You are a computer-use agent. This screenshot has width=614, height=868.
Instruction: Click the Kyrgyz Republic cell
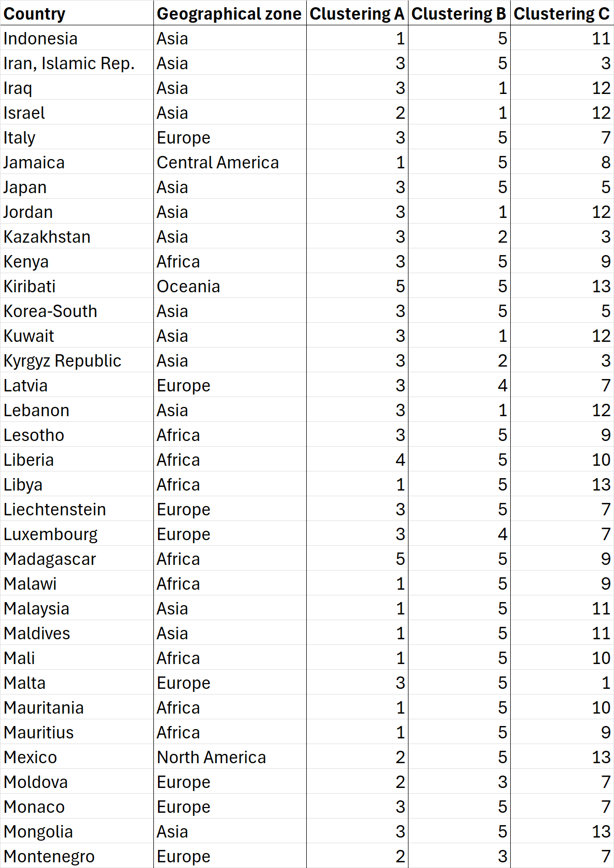click(x=62, y=361)
